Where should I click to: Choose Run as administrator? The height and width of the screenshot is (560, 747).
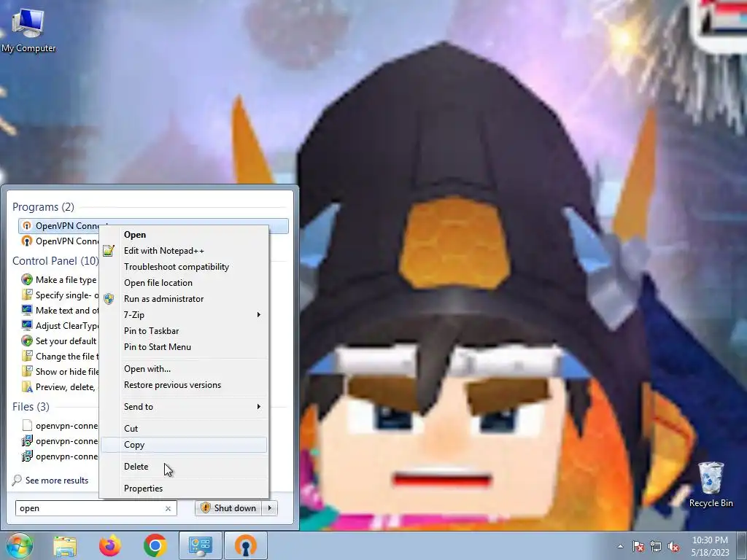(x=183, y=298)
